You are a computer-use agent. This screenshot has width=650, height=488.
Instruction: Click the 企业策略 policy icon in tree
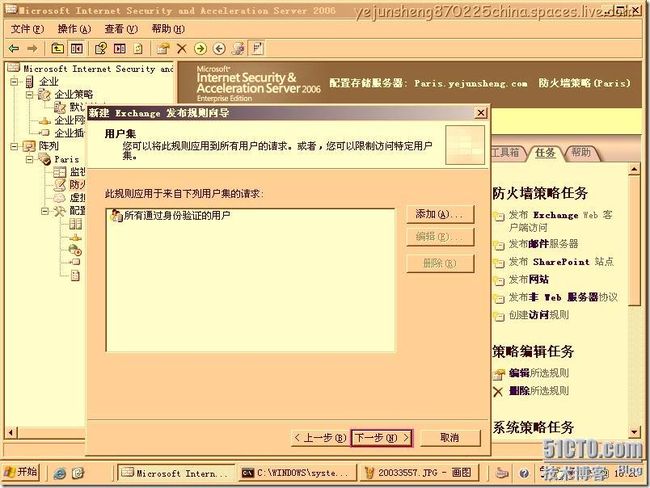[44, 95]
